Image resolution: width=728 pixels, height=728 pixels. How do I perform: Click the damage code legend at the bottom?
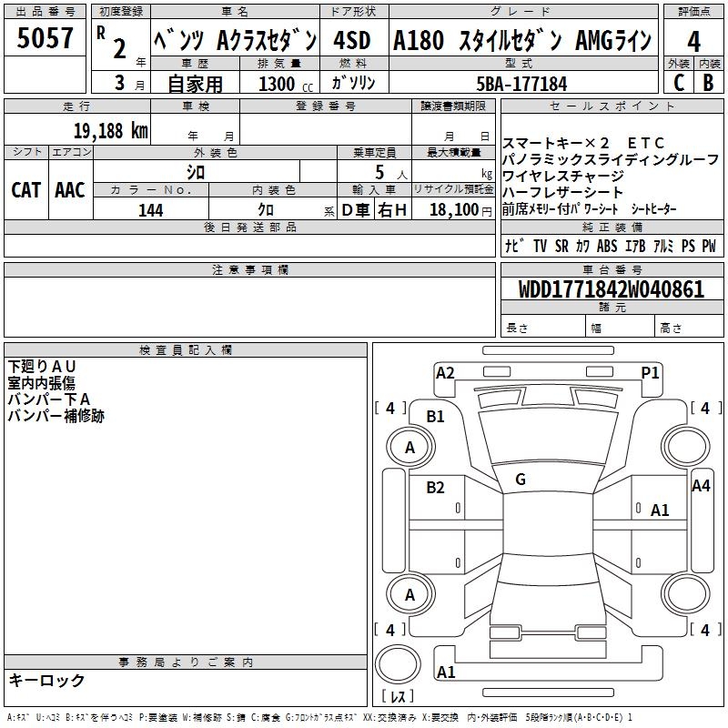[319, 717]
